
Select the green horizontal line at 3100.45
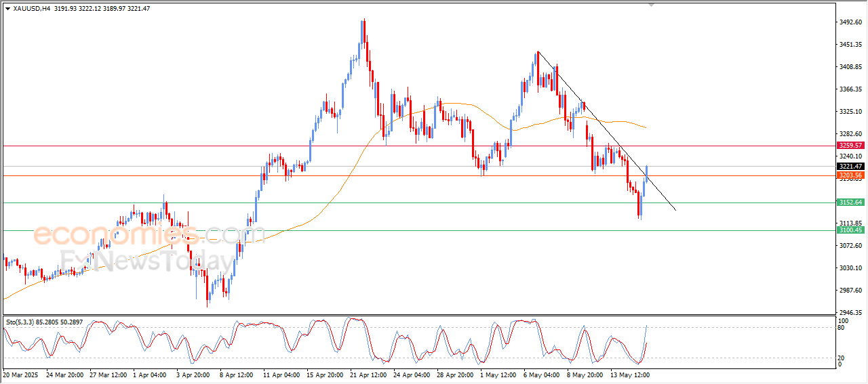pyautogui.click(x=407, y=230)
